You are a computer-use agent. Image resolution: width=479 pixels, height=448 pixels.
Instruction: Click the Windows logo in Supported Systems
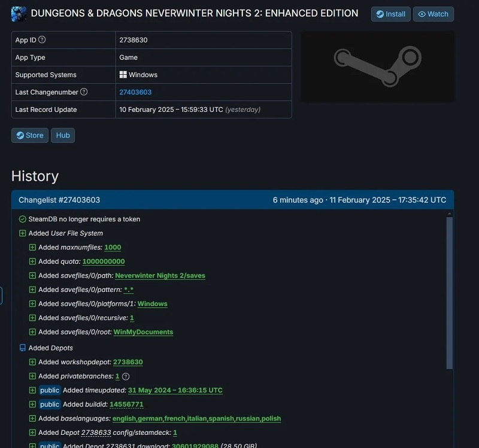pyautogui.click(x=123, y=75)
